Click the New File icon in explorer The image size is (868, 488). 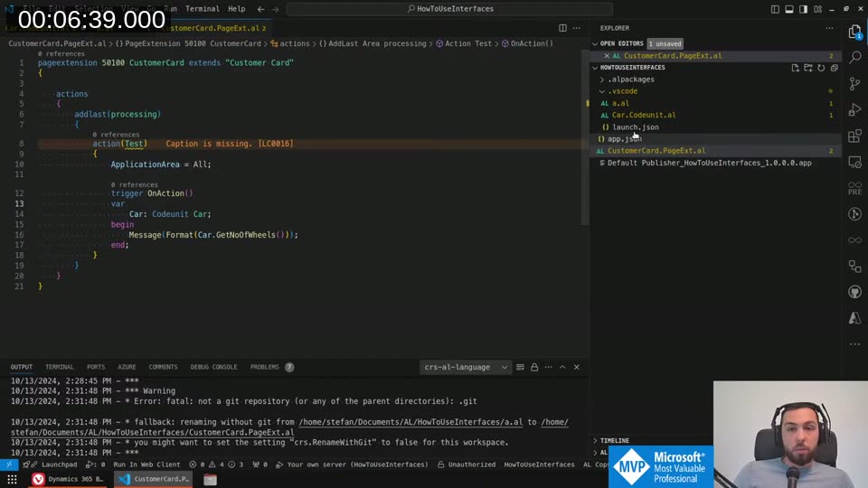click(795, 68)
